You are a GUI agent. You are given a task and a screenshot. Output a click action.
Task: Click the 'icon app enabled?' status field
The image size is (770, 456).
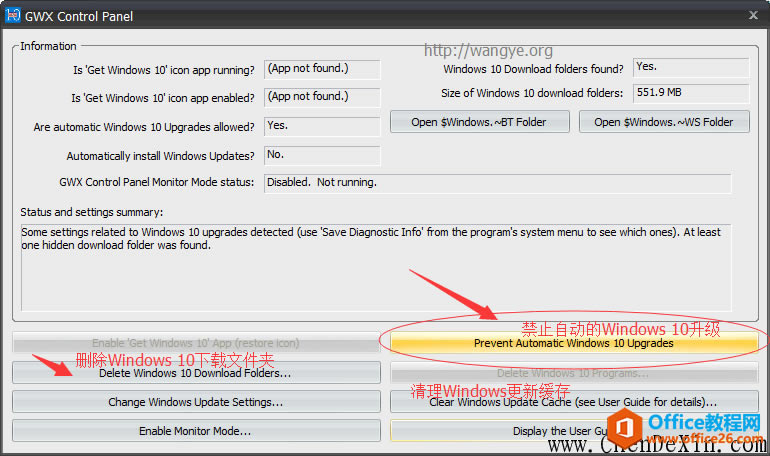pos(322,97)
